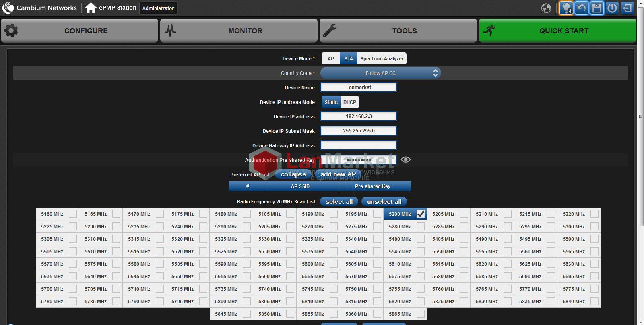Screen dimensions: 644x325
Task: Click the home icon in header
Action: click(91, 8)
